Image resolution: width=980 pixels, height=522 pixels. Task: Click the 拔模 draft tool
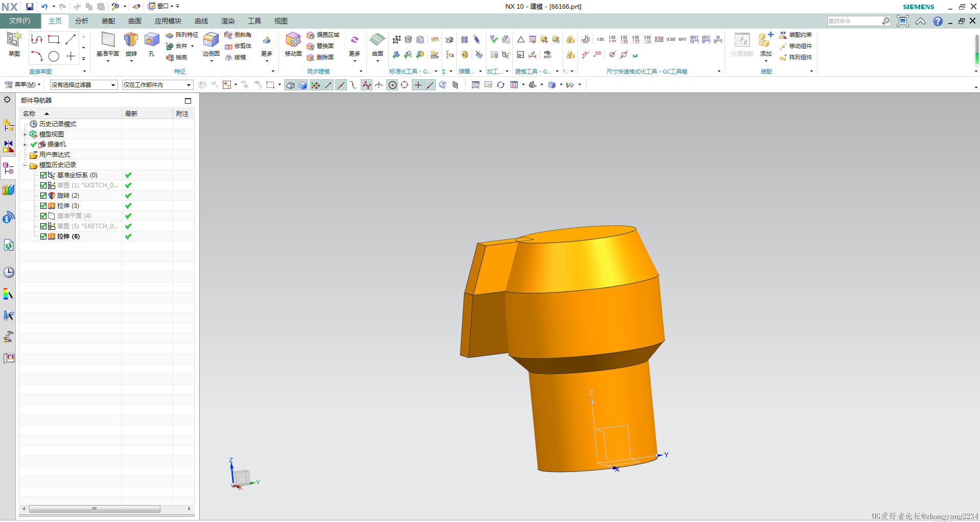236,57
